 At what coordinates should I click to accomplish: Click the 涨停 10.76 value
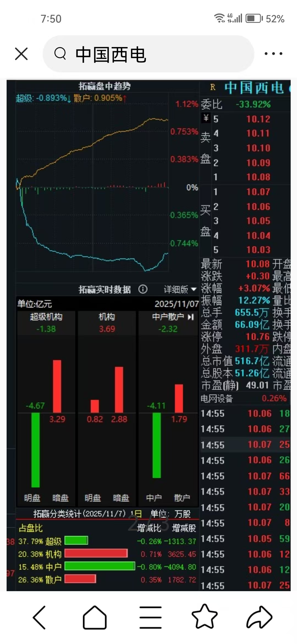pos(257,337)
